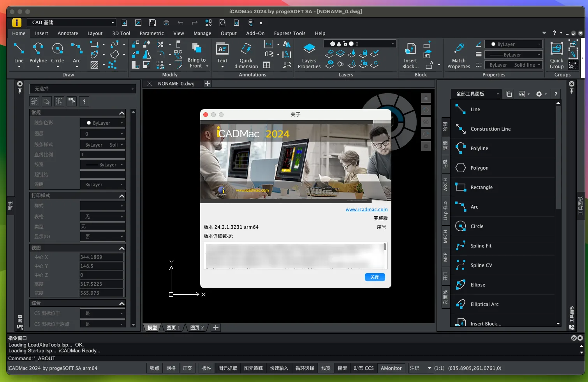Open the 线条色彩 ByLayer dropdown

point(102,123)
